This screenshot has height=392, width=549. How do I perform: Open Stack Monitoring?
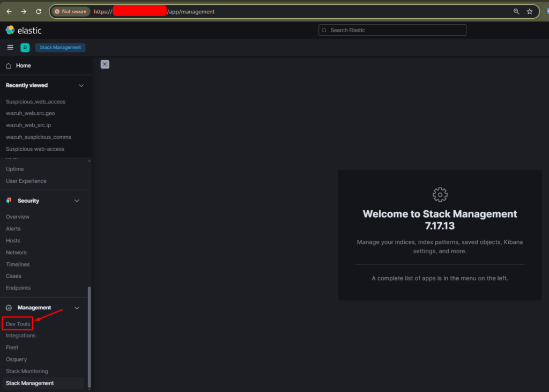27,371
